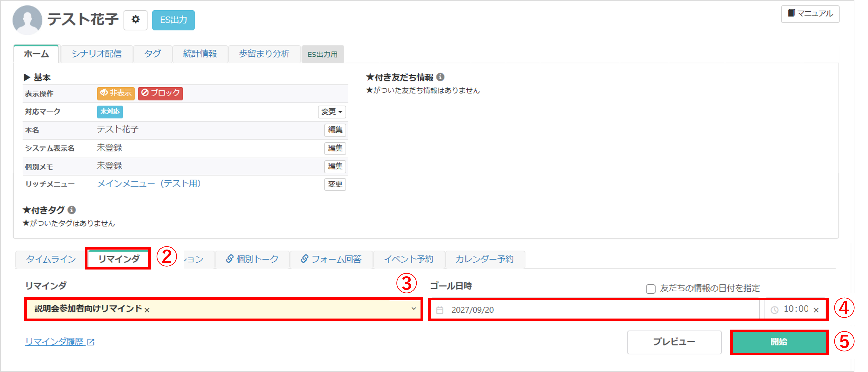868x372 pixels.
Task: Click the gear settings icon beside テスト花子
Action: click(x=135, y=20)
